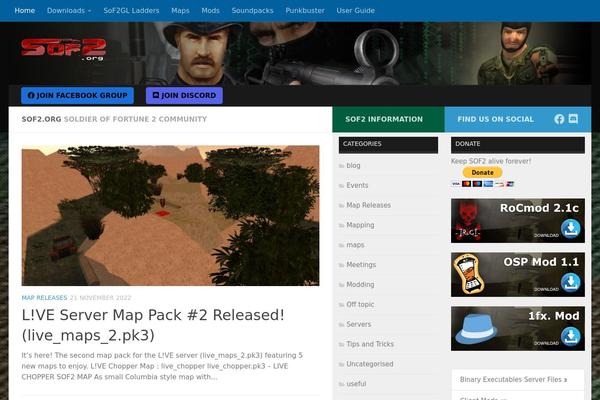Open the Maps menu item
Viewport: 600px width, 400px height.
point(180,11)
